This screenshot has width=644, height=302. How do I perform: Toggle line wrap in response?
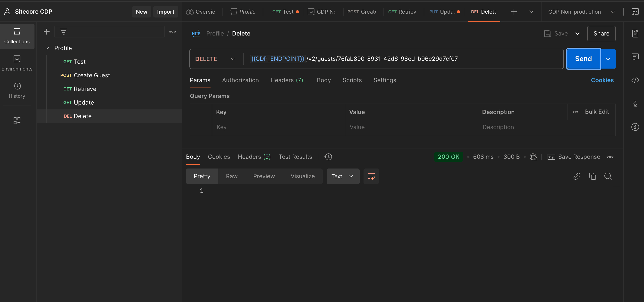[x=371, y=176]
